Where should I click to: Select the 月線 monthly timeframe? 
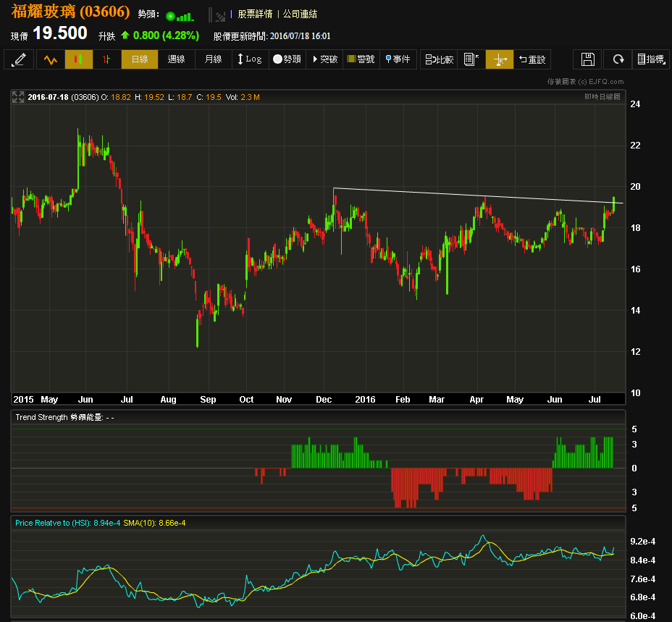[213, 59]
